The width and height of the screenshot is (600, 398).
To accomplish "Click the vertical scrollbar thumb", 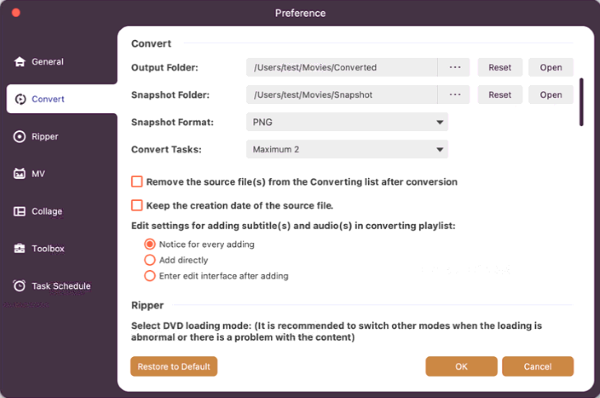I will [581, 102].
